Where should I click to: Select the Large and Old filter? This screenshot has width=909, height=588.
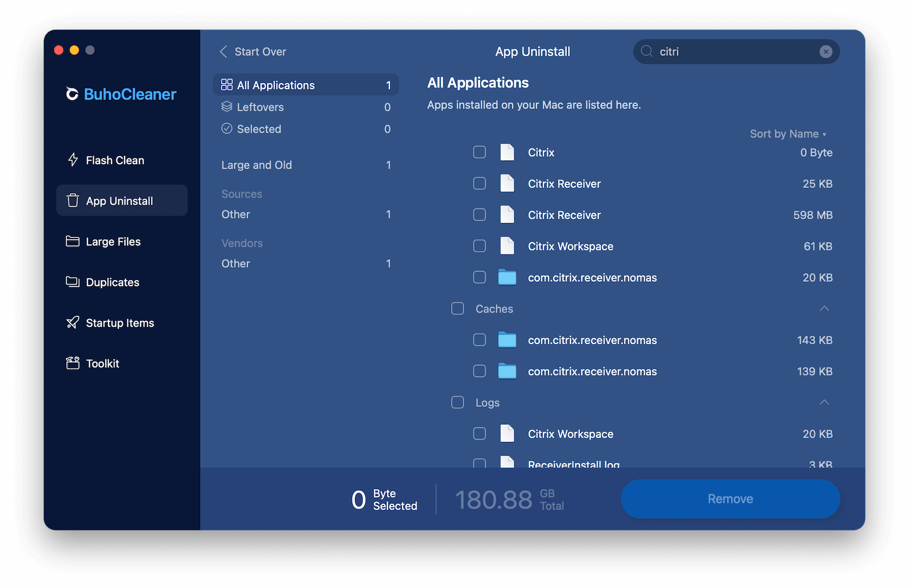(257, 165)
